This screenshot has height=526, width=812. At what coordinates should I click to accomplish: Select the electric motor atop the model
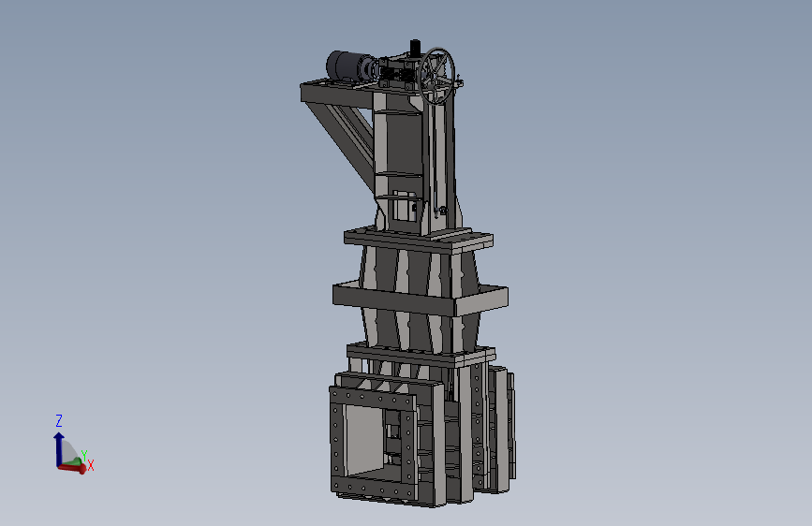348,66
